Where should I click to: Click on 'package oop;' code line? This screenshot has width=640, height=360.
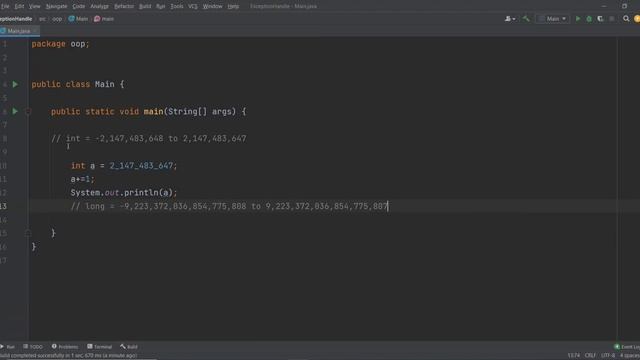(x=60, y=44)
